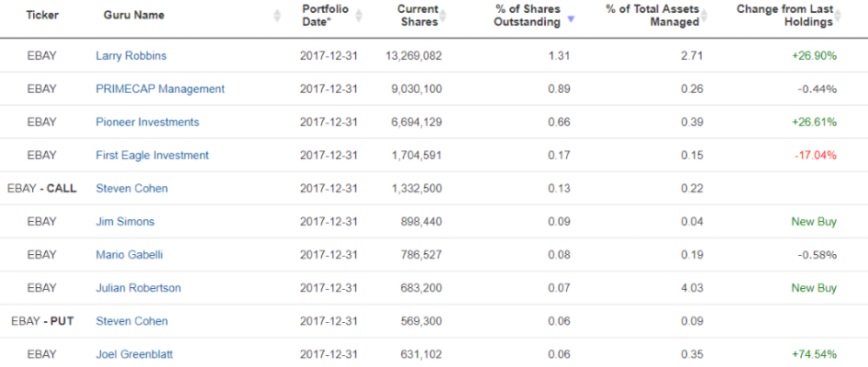The width and height of the screenshot is (868, 367).
Task: Select shares value 786,527
Action: pos(421,255)
